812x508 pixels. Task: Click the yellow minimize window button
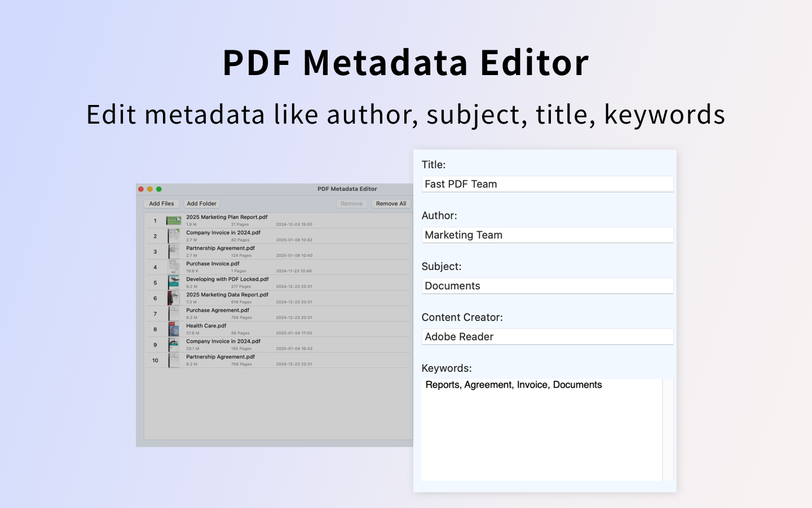pyautogui.click(x=150, y=189)
